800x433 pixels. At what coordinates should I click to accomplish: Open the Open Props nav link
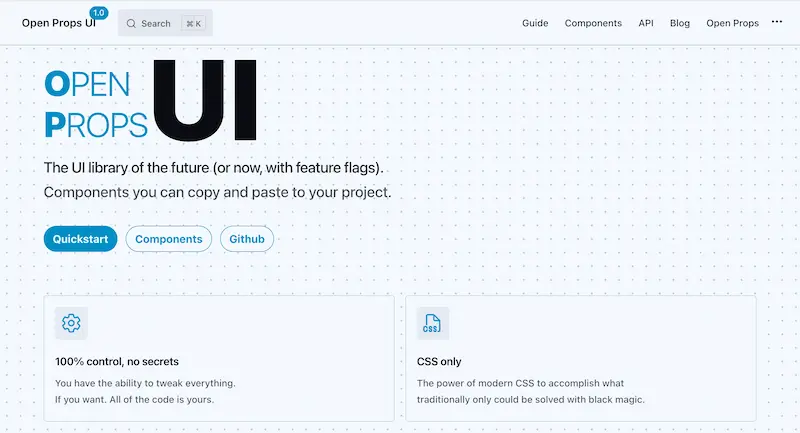(x=732, y=23)
